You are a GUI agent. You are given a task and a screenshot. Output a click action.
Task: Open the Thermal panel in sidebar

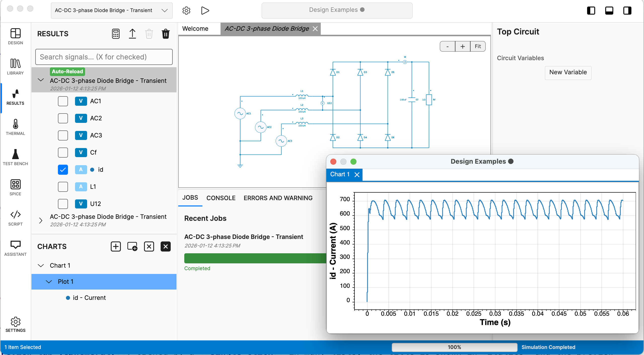pyautogui.click(x=15, y=127)
